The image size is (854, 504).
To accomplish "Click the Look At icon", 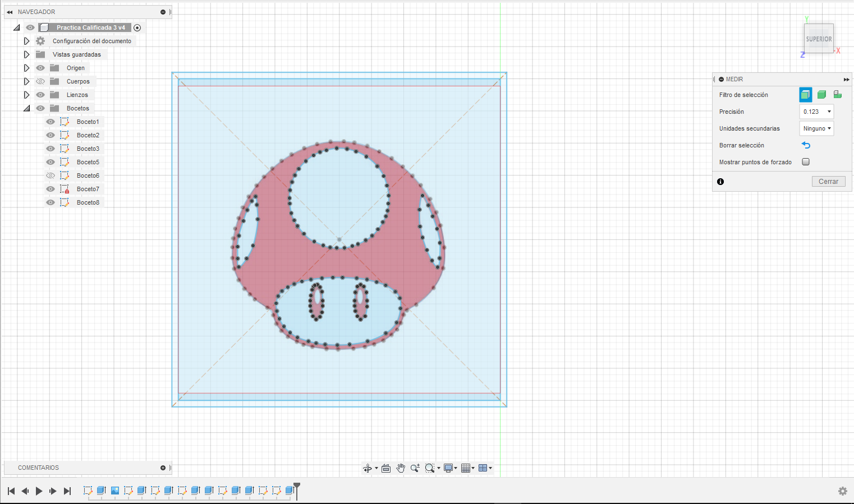I will coord(386,468).
